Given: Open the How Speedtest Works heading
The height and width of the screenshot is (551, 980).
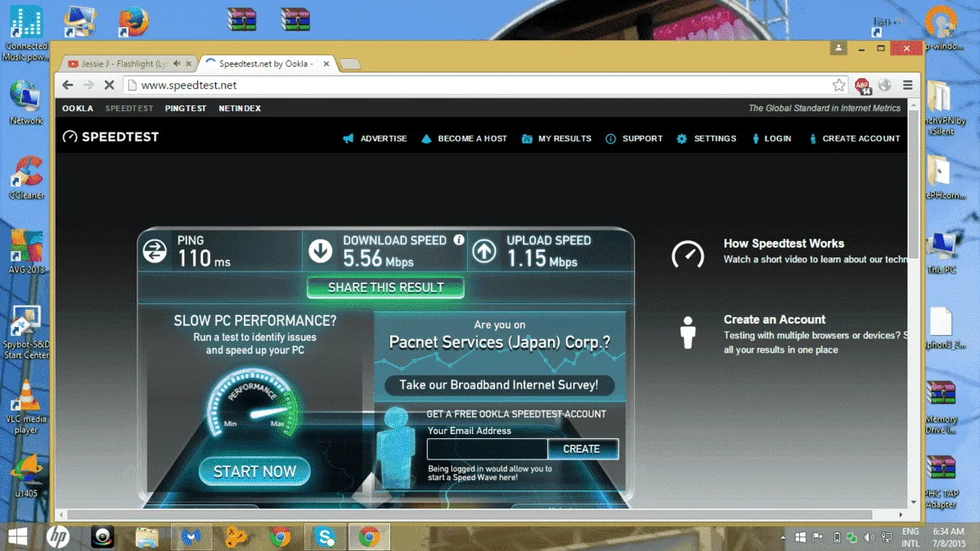Looking at the screenshot, I should [x=784, y=244].
